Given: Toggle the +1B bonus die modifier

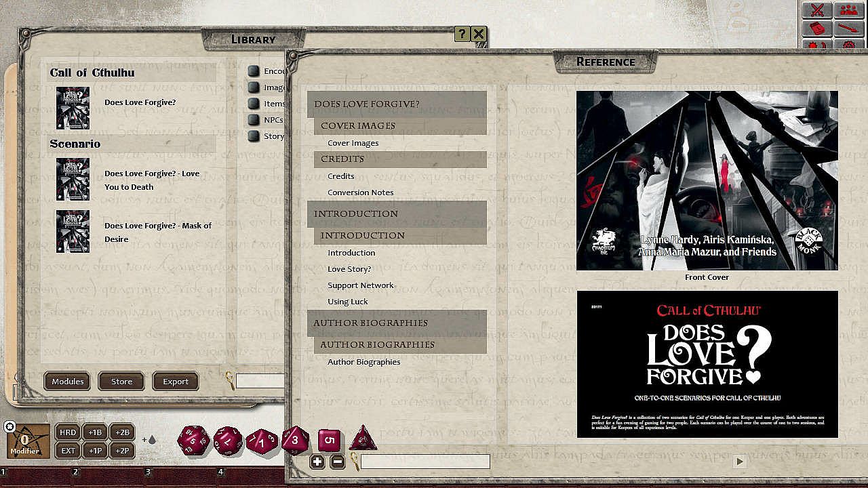Looking at the screenshot, I should [x=96, y=432].
